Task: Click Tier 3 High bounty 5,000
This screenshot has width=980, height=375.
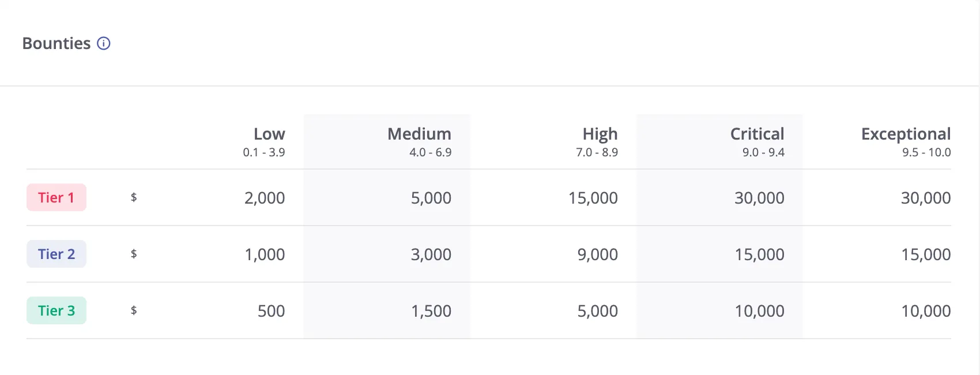Action: [597, 311]
